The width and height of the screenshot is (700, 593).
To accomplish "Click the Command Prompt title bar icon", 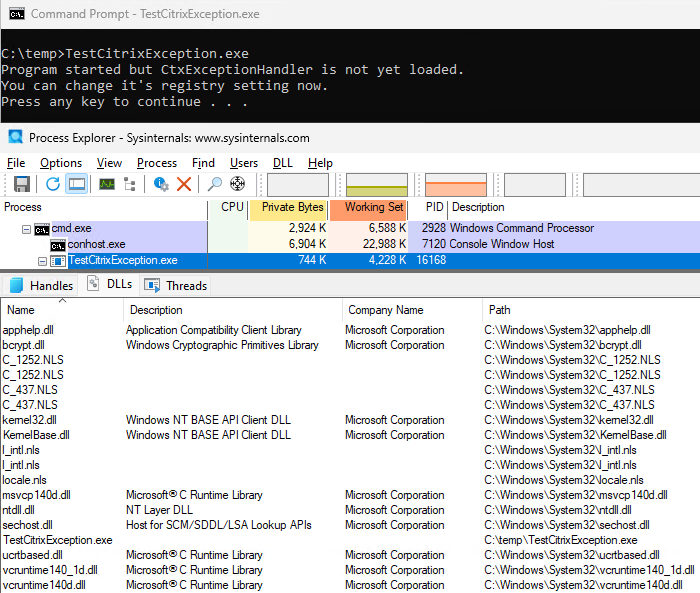I will tap(17, 14).
